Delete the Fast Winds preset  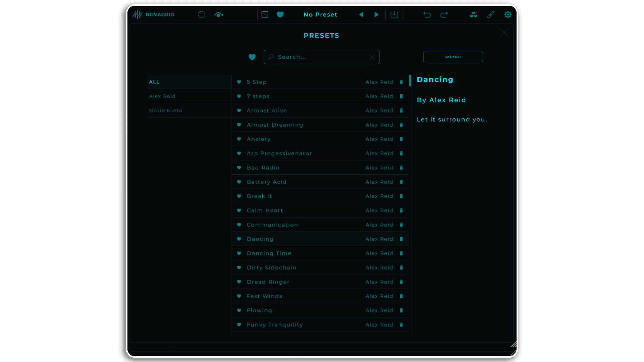pos(401,296)
